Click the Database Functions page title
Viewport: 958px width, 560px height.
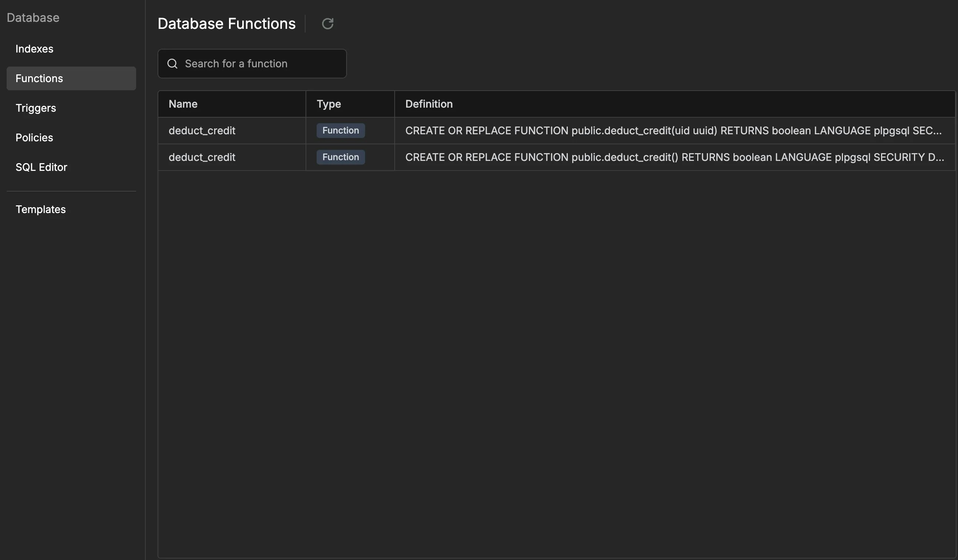227,23
